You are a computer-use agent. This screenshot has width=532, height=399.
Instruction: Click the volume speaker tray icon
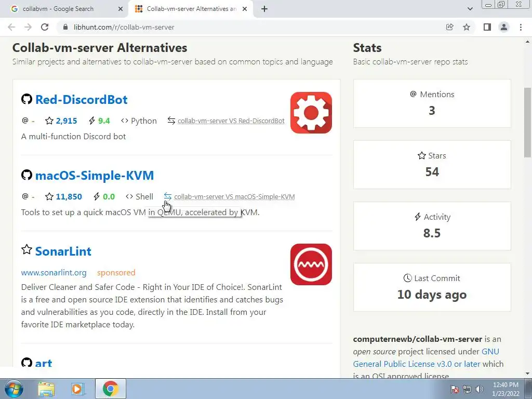(x=479, y=389)
